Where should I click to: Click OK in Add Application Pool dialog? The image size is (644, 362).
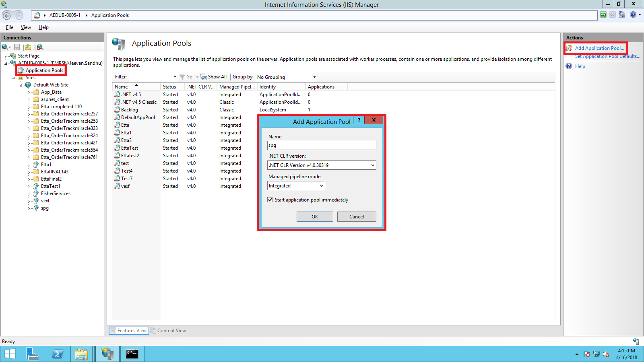[x=315, y=217]
